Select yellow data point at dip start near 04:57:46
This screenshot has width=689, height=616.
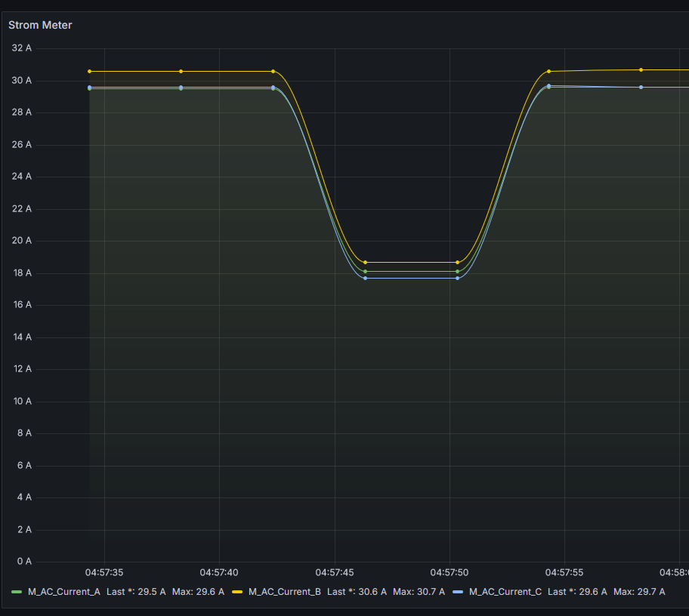point(366,263)
